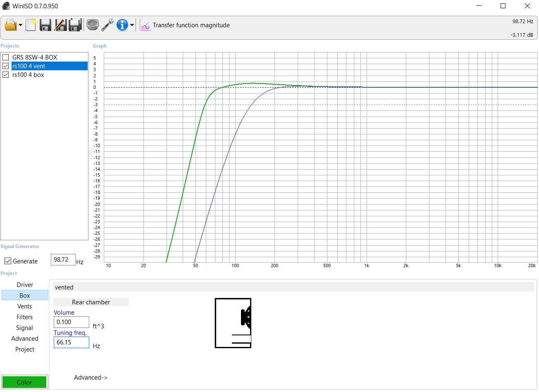Click the panel splitter grip beside graph
This screenshot has height=392, width=539.
click(x=91, y=154)
